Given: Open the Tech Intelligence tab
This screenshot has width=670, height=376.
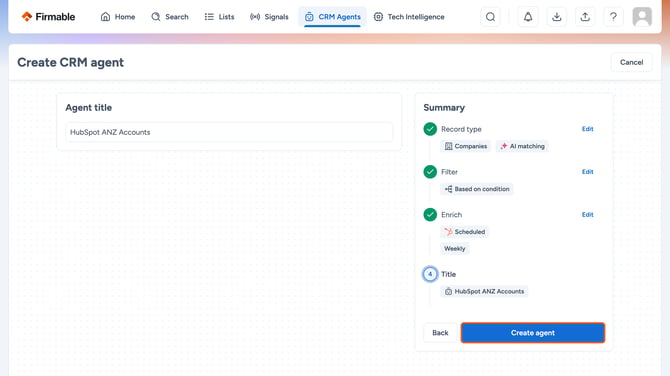Looking at the screenshot, I should click(x=409, y=17).
